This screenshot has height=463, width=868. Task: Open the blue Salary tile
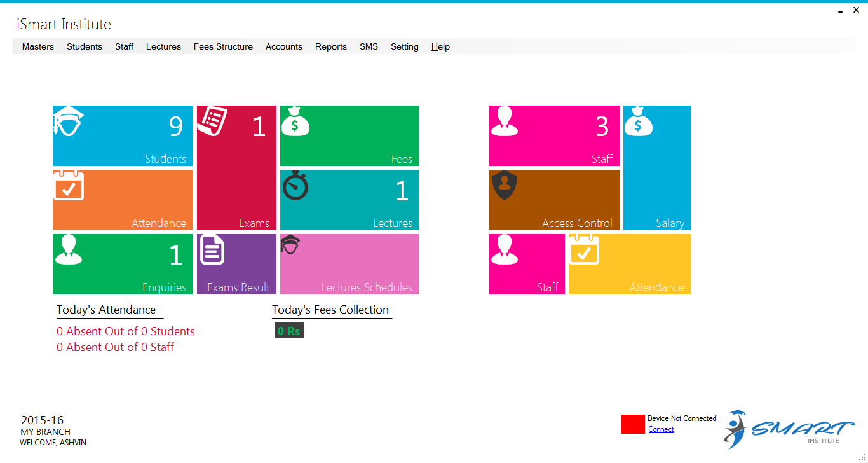coord(657,168)
